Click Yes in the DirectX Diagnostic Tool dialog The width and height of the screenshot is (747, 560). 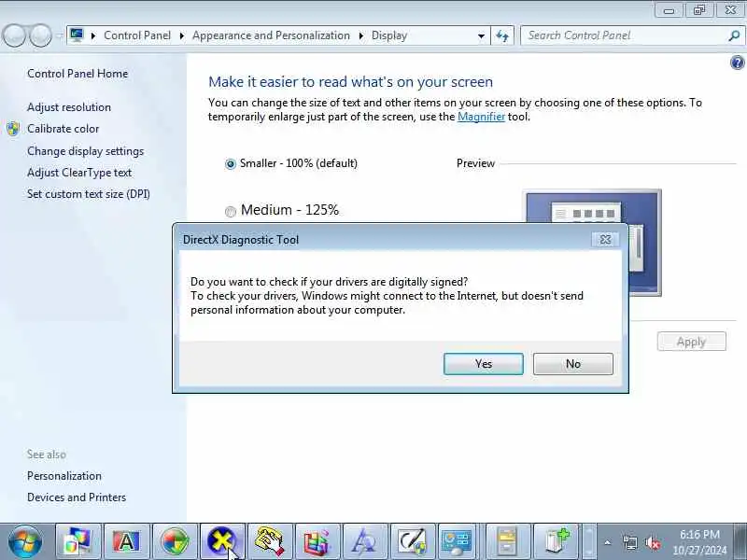[x=483, y=364]
